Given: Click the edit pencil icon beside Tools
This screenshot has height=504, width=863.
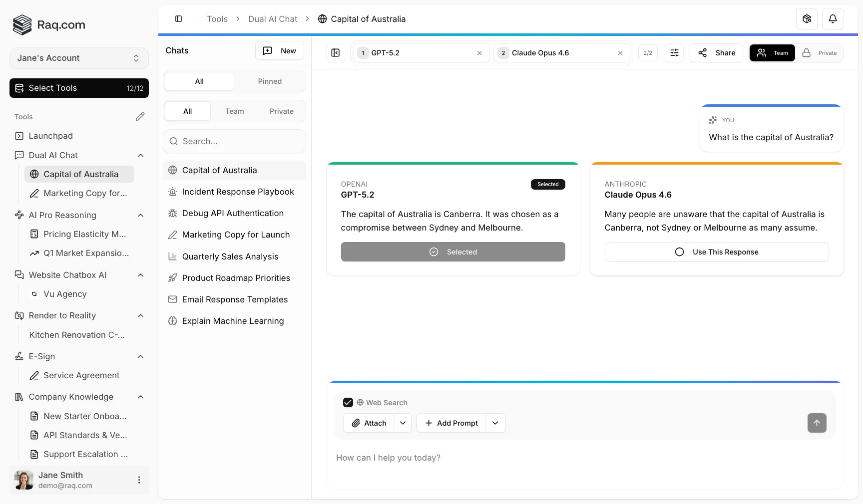Looking at the screenshot, I should pos(140,117).
